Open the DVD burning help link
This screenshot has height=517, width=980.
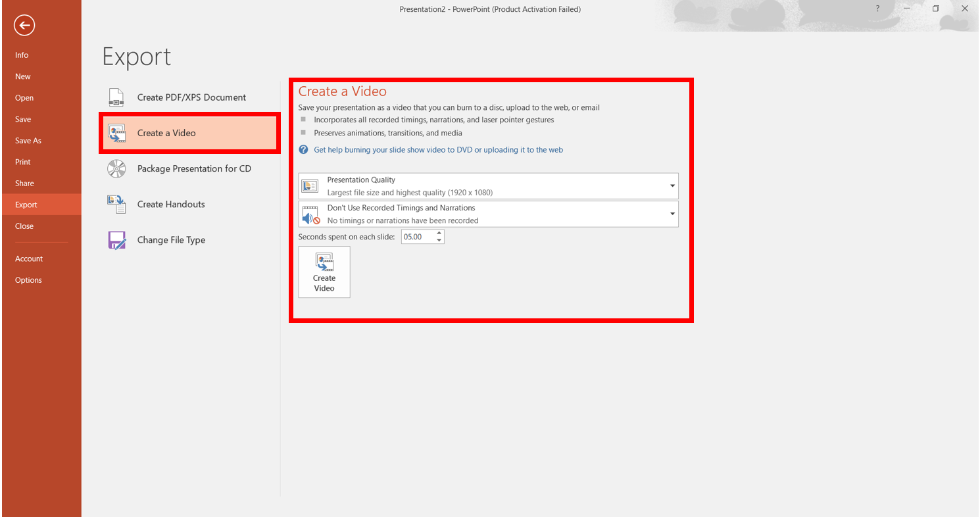point(438,150)
